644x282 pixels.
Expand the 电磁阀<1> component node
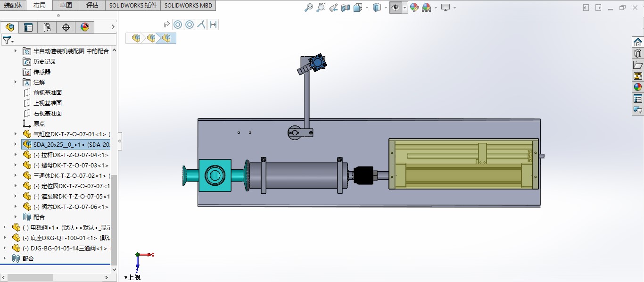[x=5, y=227]
